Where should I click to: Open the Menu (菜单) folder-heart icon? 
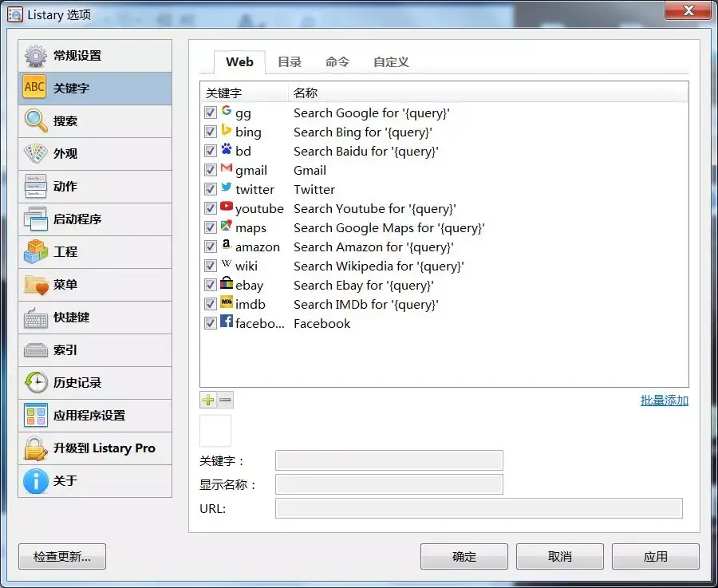[36, 284]
